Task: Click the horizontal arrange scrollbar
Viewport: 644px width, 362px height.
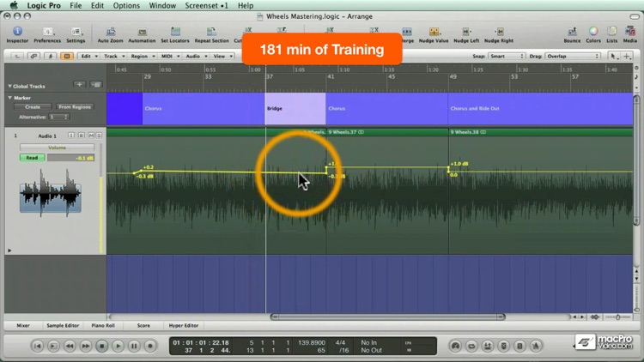Action: click(x=388, y=317)
